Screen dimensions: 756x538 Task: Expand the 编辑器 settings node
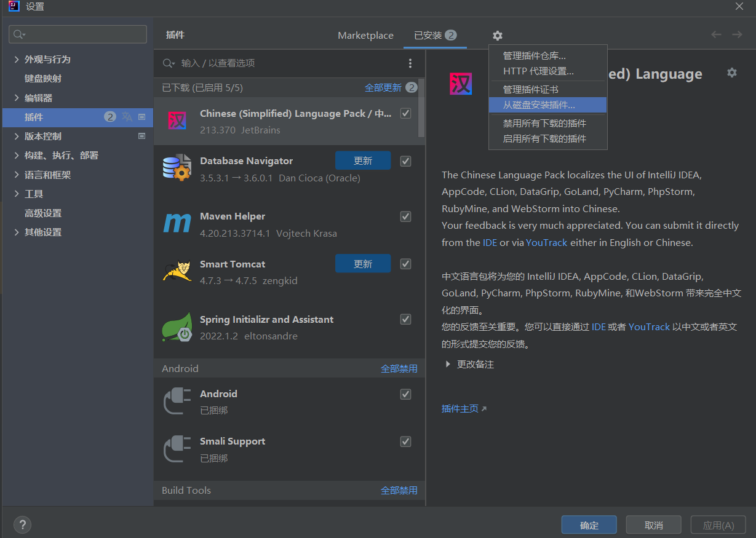coord(17,98)
